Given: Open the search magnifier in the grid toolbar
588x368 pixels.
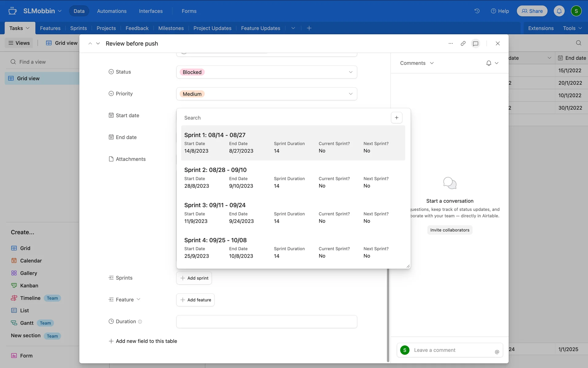Looking at the screenshot, I should point(579,43).
